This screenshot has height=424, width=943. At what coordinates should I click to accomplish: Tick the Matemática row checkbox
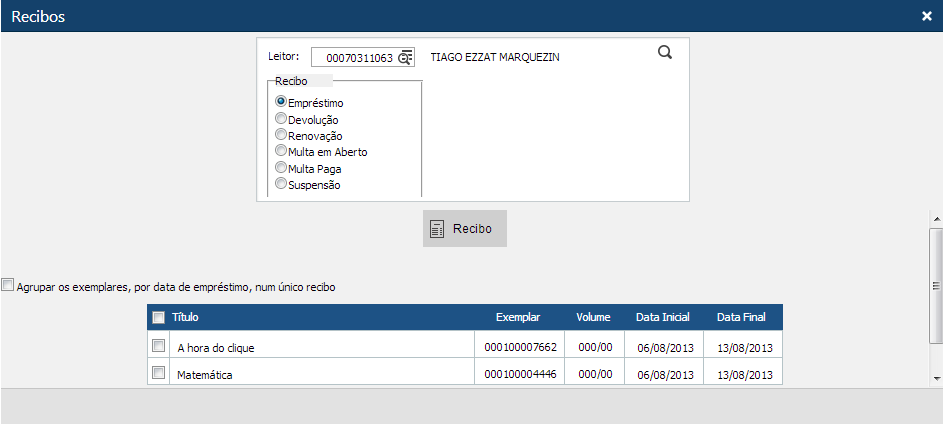tap(158, 373)
